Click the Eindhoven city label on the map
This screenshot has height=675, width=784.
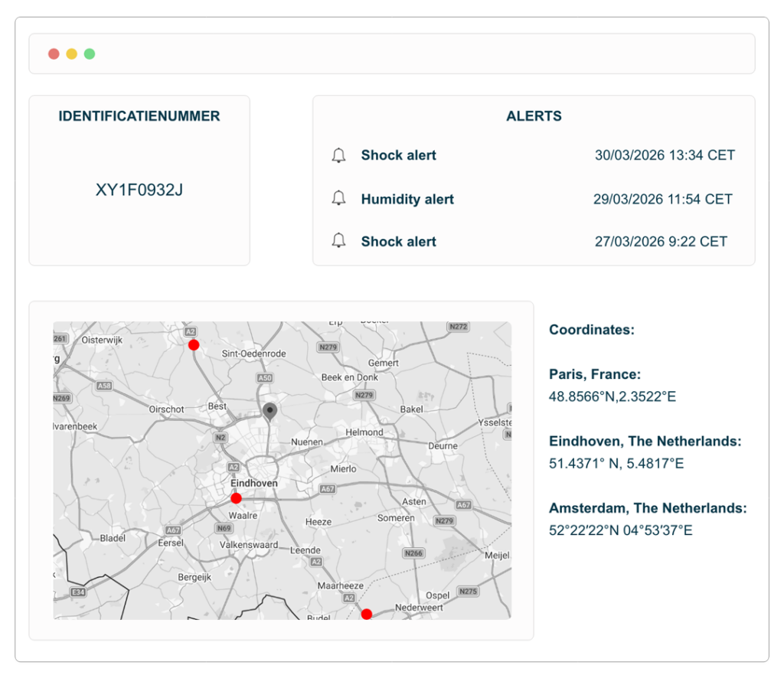[x=254, y=483]
